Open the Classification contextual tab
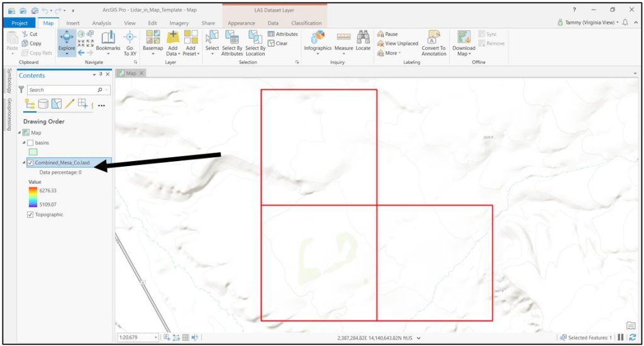644x346 pixels. point(306,23)
